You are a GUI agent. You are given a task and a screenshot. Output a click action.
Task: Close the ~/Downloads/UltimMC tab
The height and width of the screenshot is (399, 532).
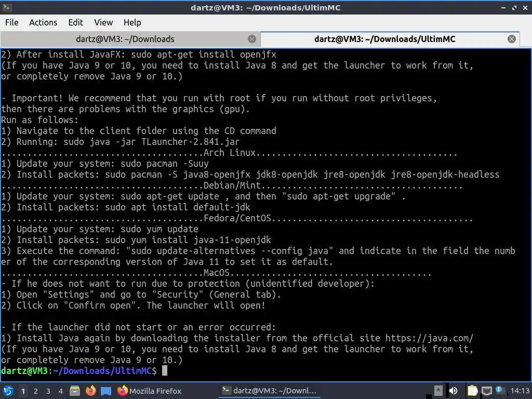pos(512,39)
